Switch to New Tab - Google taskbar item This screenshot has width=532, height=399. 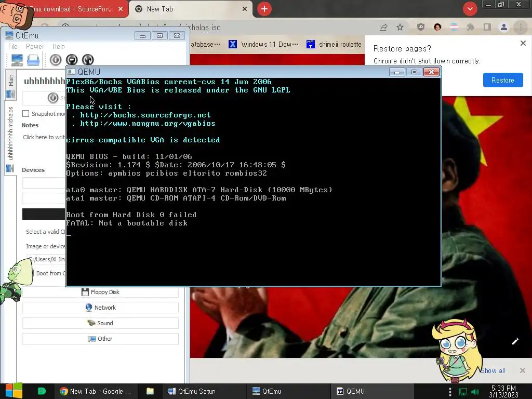[96, 392]
